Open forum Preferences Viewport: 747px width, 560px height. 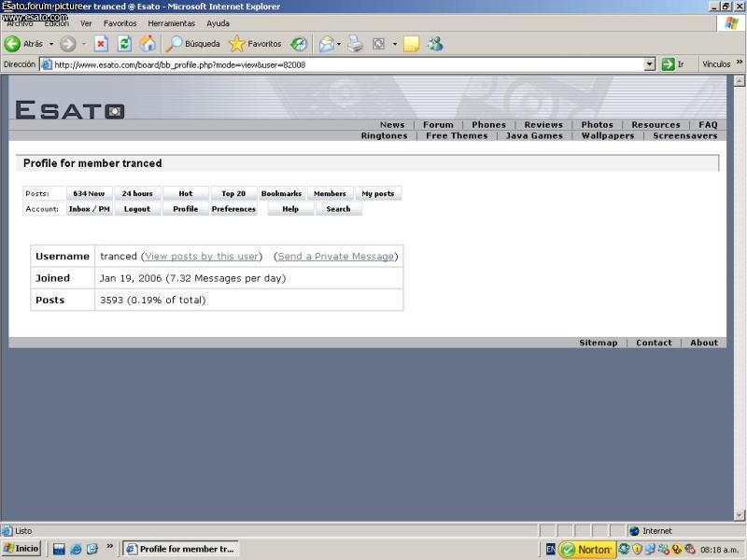tap(233, 209)
